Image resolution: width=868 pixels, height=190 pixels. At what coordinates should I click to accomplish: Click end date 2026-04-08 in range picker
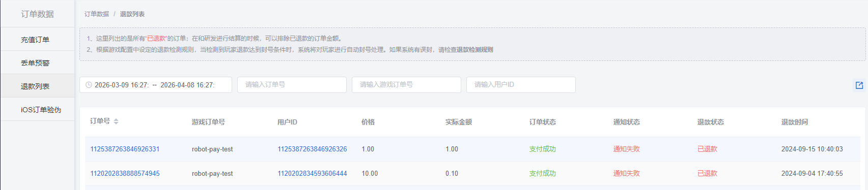pos(187,85)
